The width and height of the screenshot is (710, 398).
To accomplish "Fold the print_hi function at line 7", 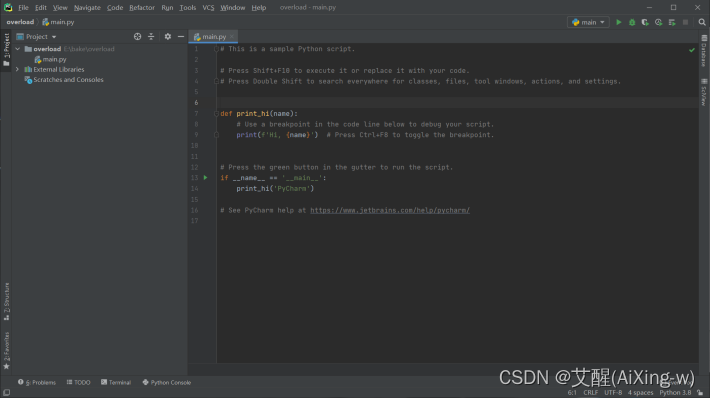I will [216, 114].
